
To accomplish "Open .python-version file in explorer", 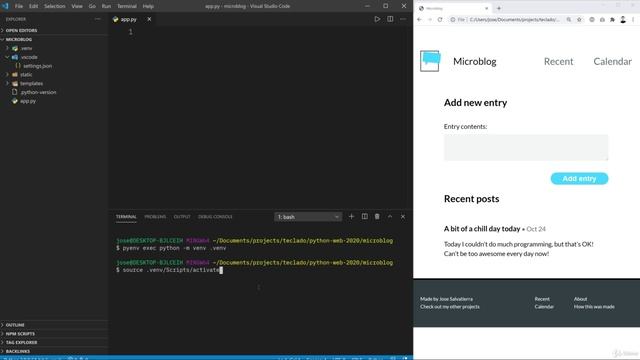I will (38, 92).
